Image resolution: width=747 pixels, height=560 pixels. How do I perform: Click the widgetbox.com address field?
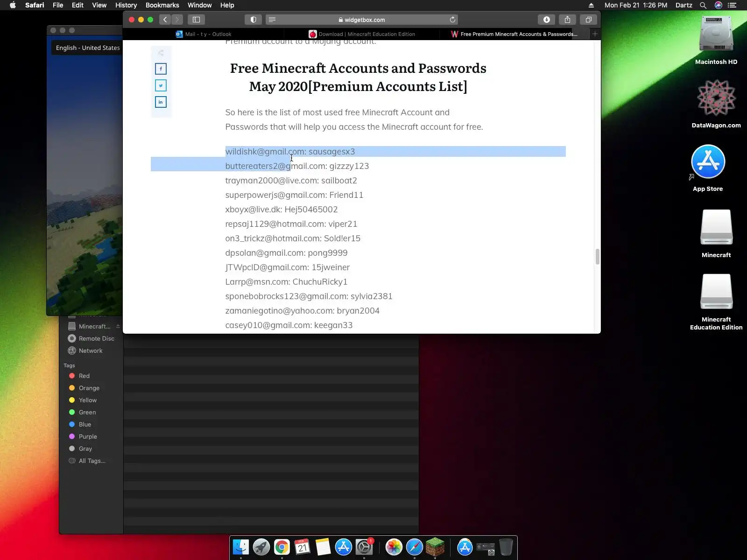(362, 20)
